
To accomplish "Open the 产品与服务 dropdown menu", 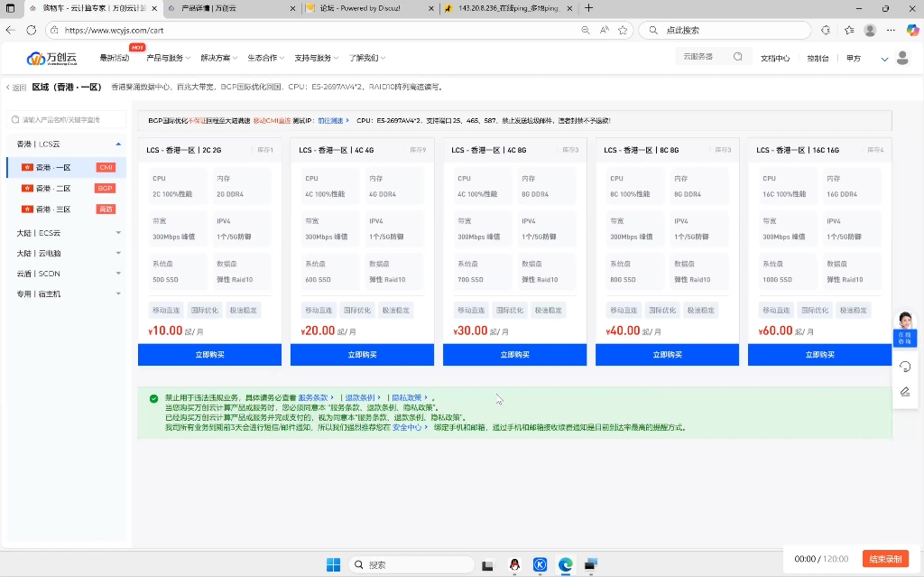I will pyautogui.click(x=168, y=58).
